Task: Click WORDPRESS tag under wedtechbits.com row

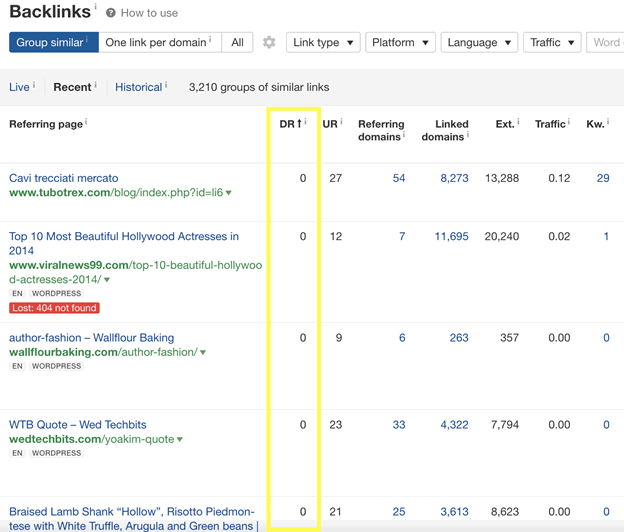Action: [x=57, y=453]
